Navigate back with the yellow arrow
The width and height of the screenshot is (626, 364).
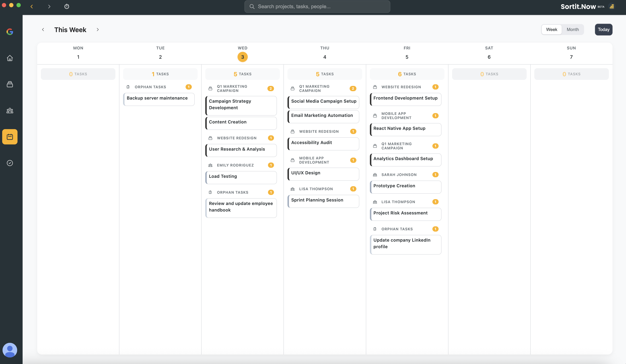pos(32,6)
